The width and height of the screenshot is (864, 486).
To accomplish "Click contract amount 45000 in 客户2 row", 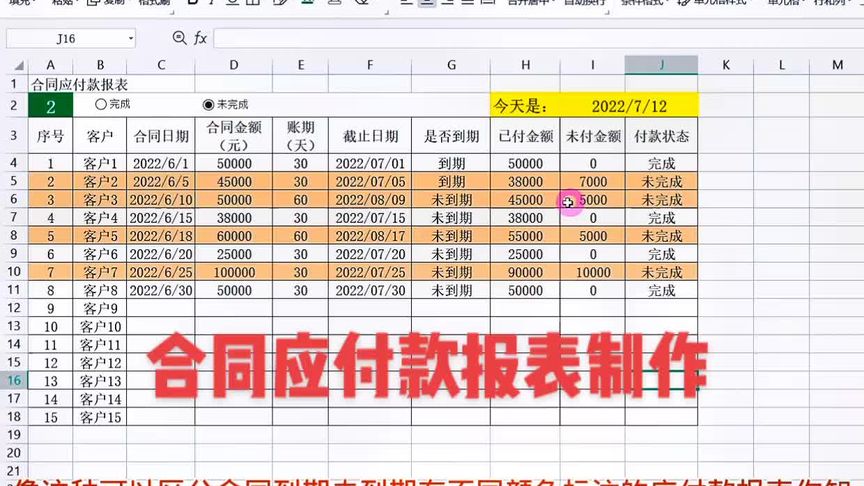I will [x=234, y=182].
